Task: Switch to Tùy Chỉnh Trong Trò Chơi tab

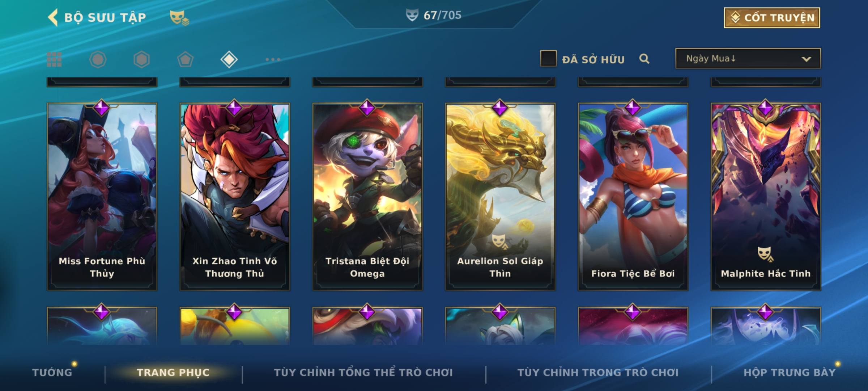Action: click(x=598, y=372)
